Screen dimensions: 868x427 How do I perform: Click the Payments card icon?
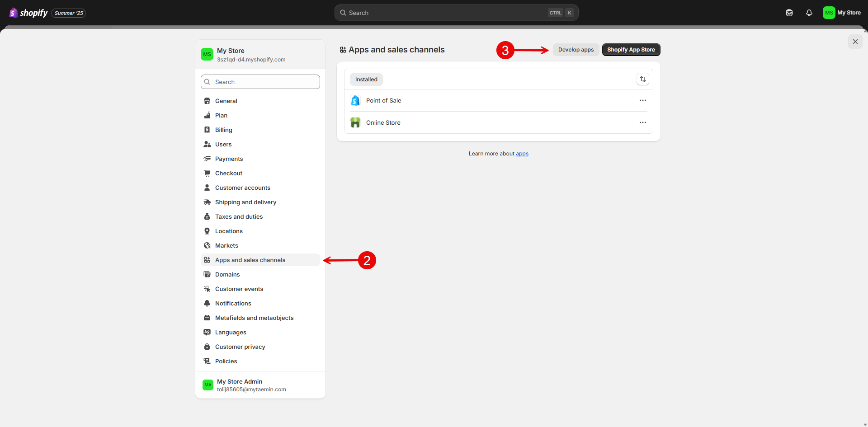coord(207,159)
